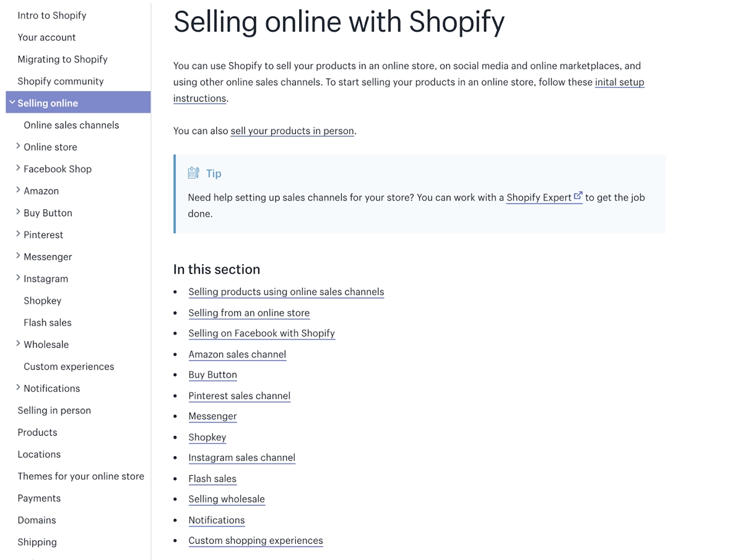This screenshot has height=560, width=743.
Task: Expand the Pinterest sidebar chevron
Action: 18,235
